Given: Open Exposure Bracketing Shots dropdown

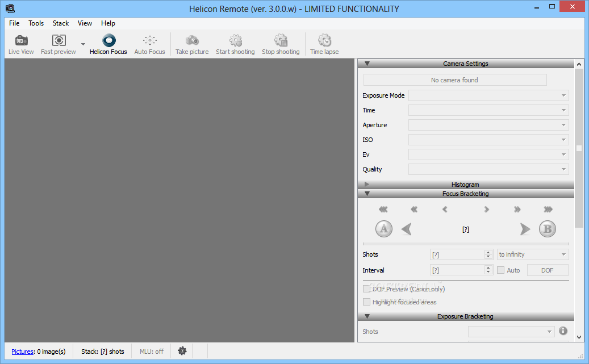Looking at the screenshot, I should (x=511, y=332).
